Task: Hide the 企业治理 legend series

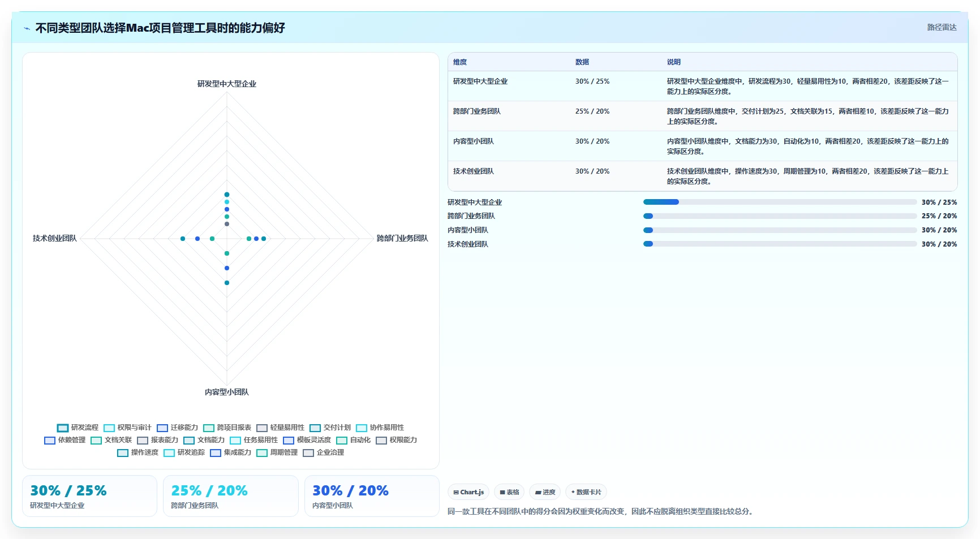Action: 323,452
